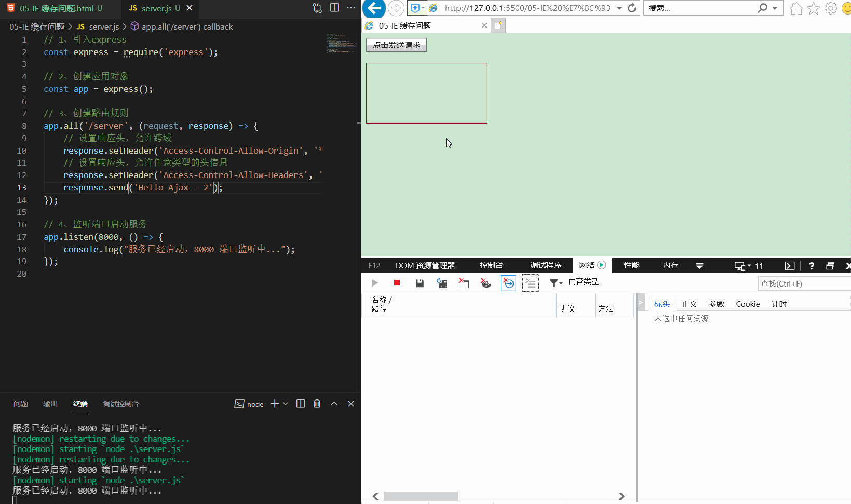Clear cookies icon in network toolbar
This screenshot has height=504, width=851.
tap(486, 283)
